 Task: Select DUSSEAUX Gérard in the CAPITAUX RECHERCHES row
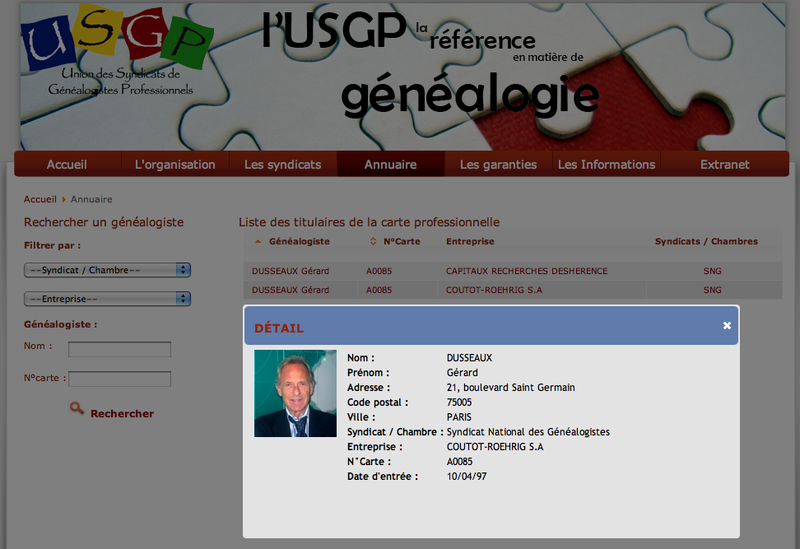(x=290, y=271)
